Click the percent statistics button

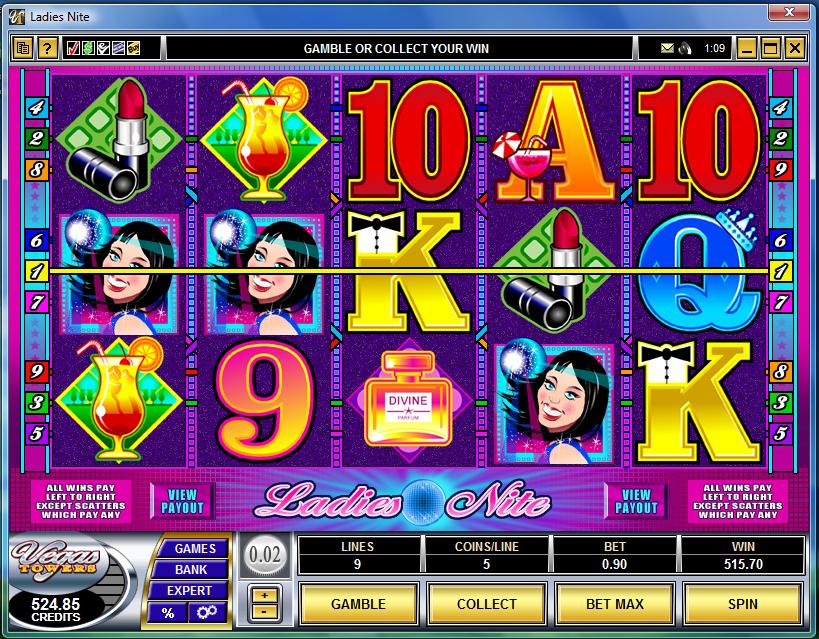(x=168, y=612)
